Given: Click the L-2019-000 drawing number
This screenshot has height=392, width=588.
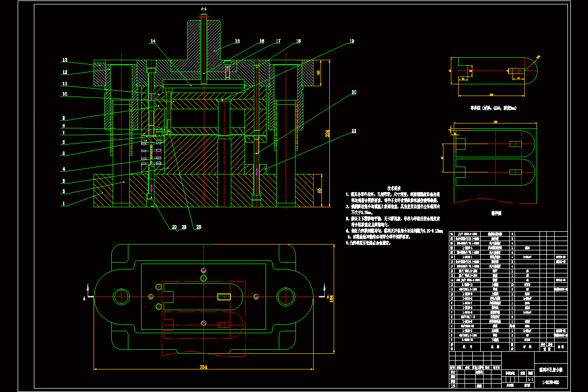Looking at the screenshot, I should [x=551, y=382].
